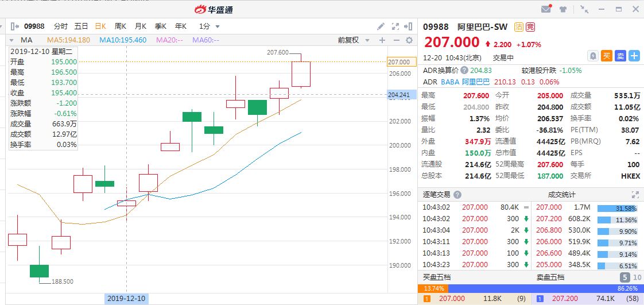644x305 pixels.
Task: Click the 卖盘五档 header
Action: (550, 277)
